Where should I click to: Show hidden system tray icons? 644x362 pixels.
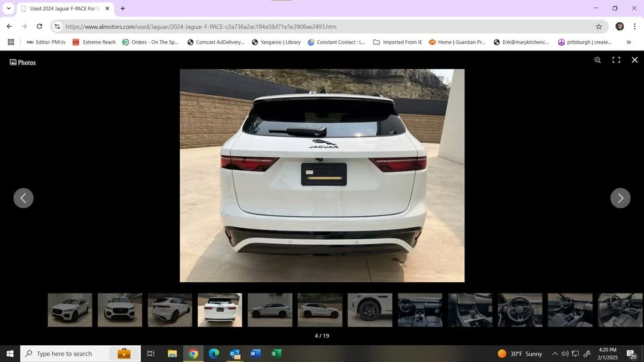(x=555, y=353)
